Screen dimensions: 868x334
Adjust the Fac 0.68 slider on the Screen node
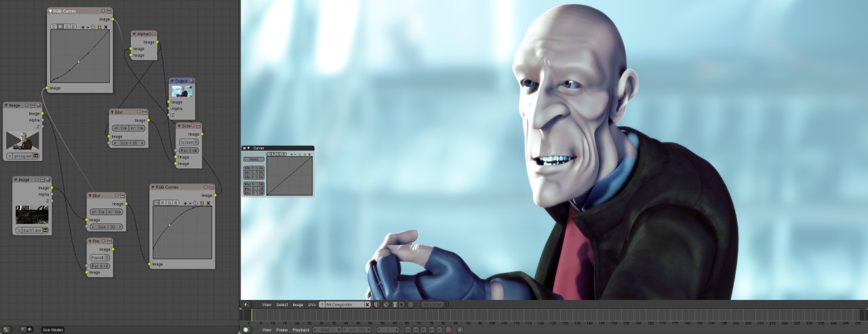189,150
